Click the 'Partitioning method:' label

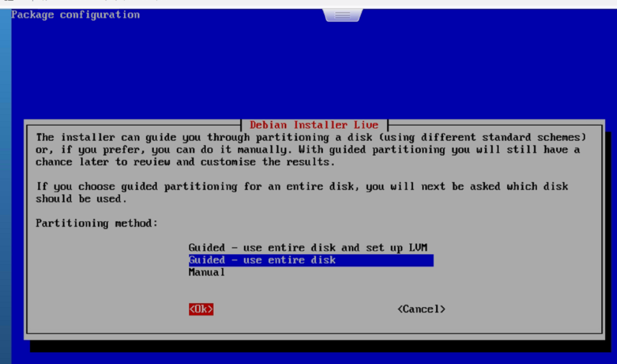coord(97,223)
